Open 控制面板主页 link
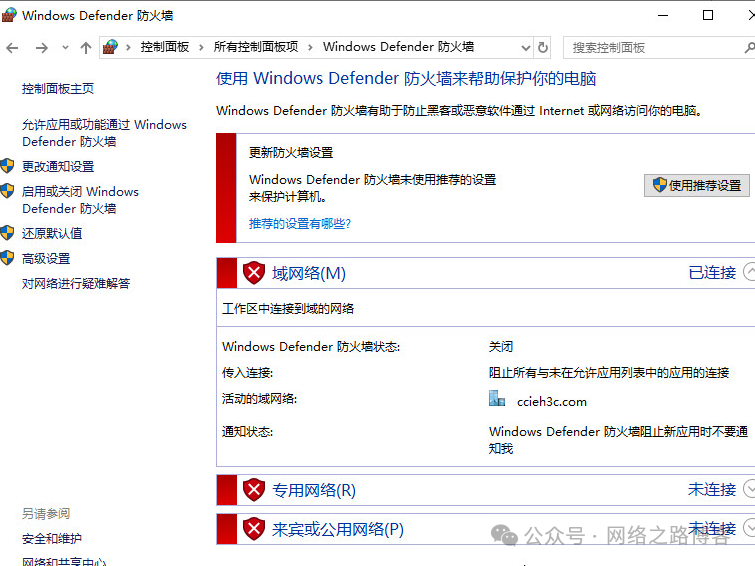 click(58, 89)
